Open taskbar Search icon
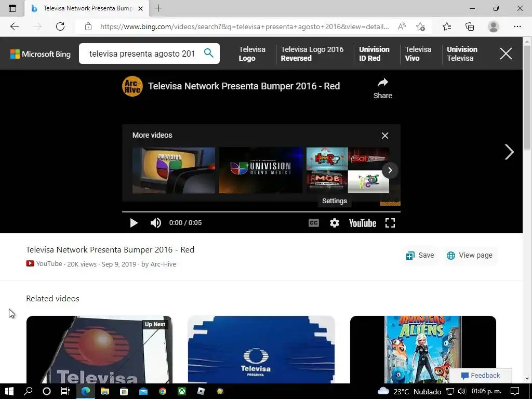The image size is (532, 399). coord(28,391)
